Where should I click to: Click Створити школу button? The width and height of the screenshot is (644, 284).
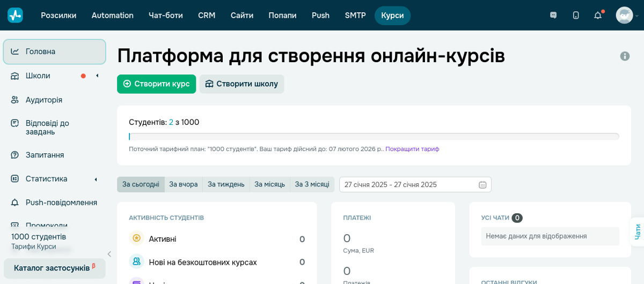[x=241, y=84]
